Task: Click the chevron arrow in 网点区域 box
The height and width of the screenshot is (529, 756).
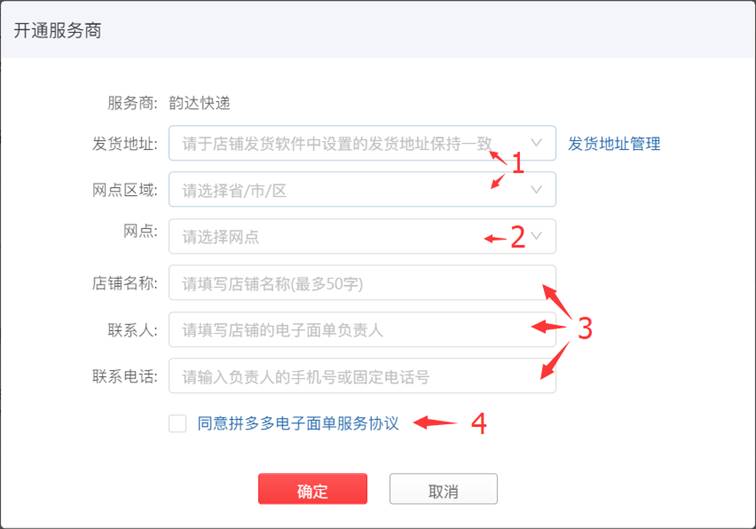Action: 536,190
